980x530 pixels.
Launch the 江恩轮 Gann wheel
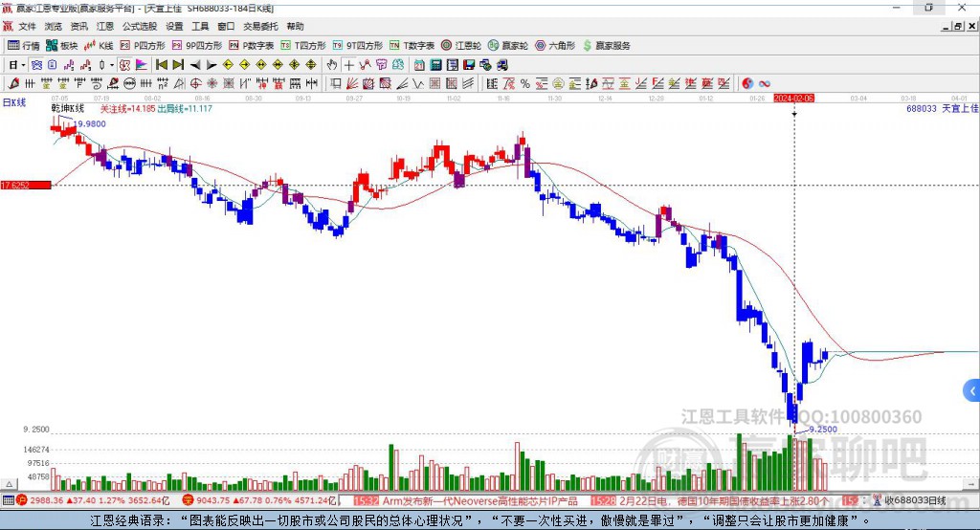[x=461, y=45]
